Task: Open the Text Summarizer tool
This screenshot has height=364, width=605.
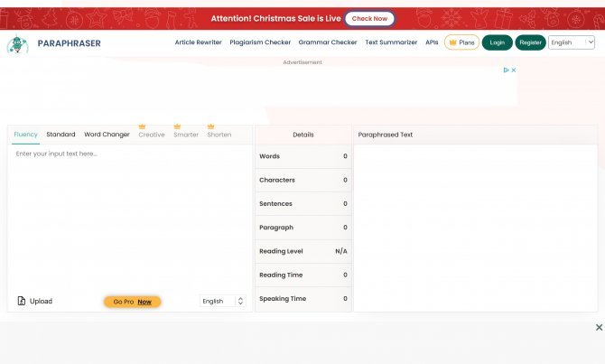Action: tap(391, 42)
